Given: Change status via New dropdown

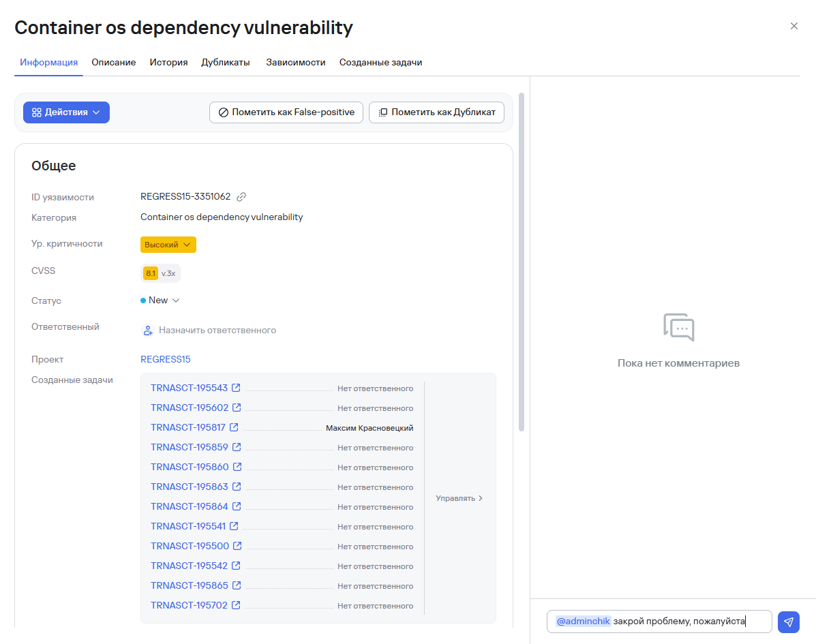Looking at the screenshot, I should click(x=160, y=301).
